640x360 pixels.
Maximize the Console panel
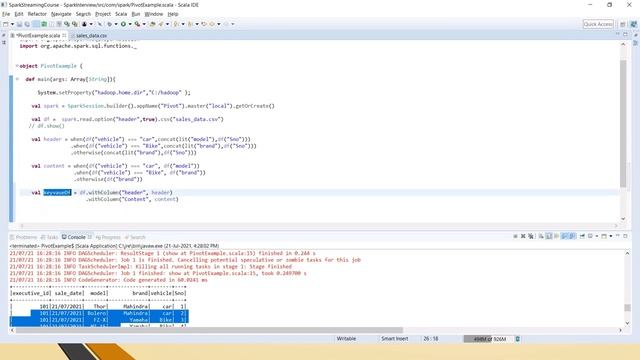[x=625, y=236]
